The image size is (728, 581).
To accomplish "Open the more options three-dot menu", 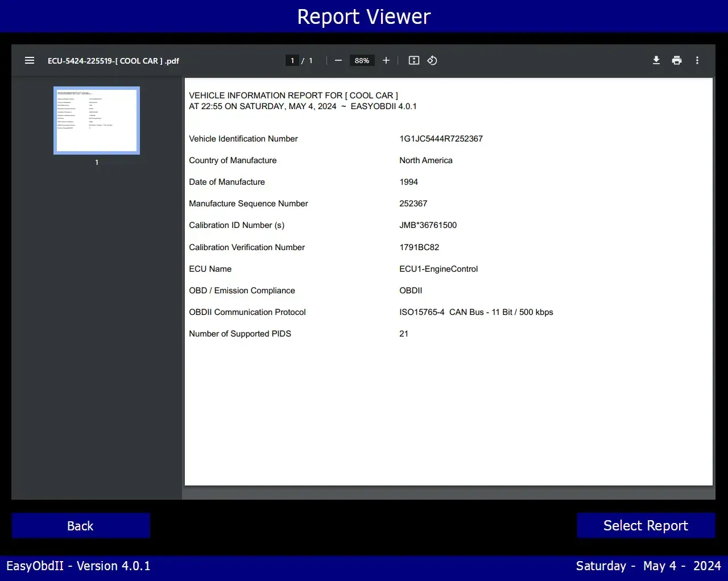I will point(697,60).
